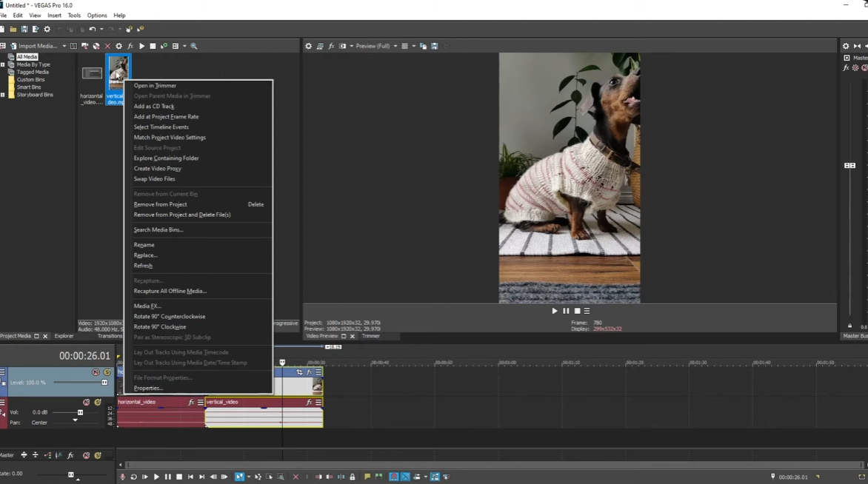Toggle Loop Playback in the transport bar
Viewport: 868px width, 484px height.
tap(133, 477)
